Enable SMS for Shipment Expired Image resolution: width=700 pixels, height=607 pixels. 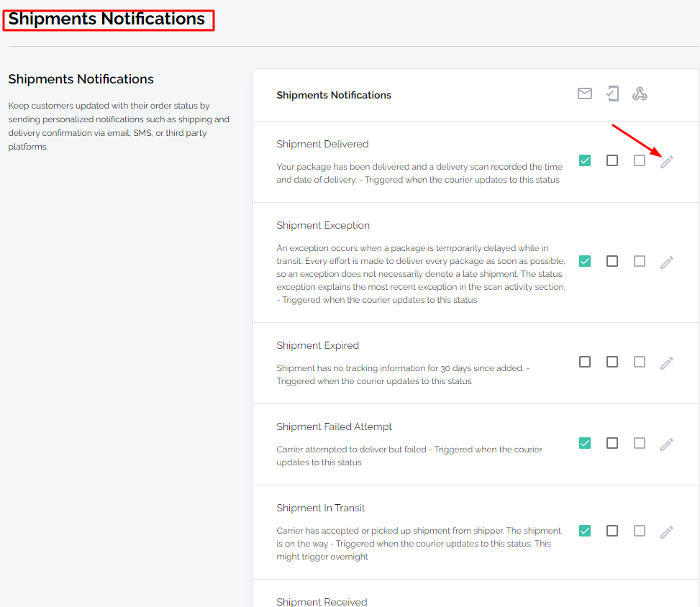(612, 362)
